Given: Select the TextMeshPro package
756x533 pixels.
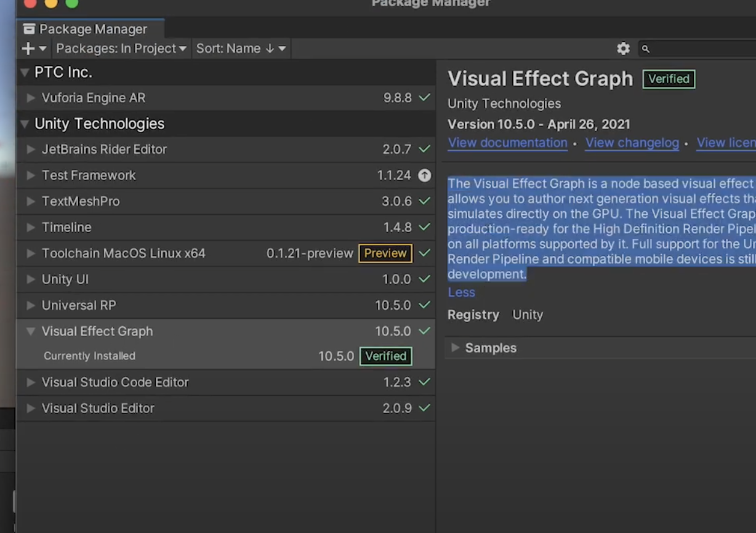Looking at the screenshot, I should (226, 201).
